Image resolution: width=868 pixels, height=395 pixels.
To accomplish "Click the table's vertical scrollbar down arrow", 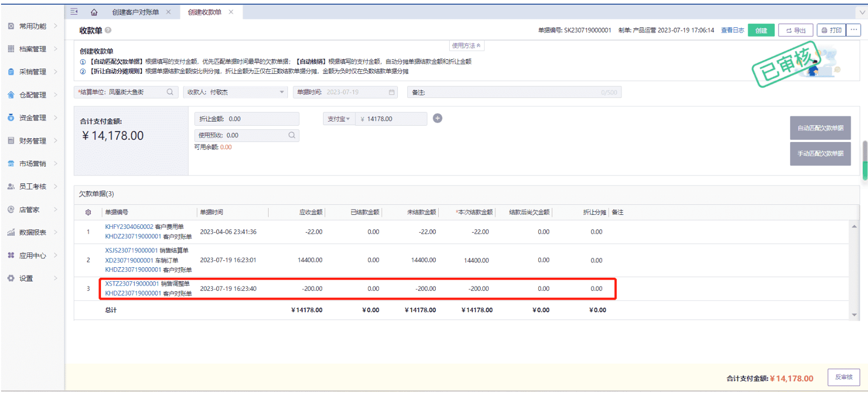I will [854, 315].
